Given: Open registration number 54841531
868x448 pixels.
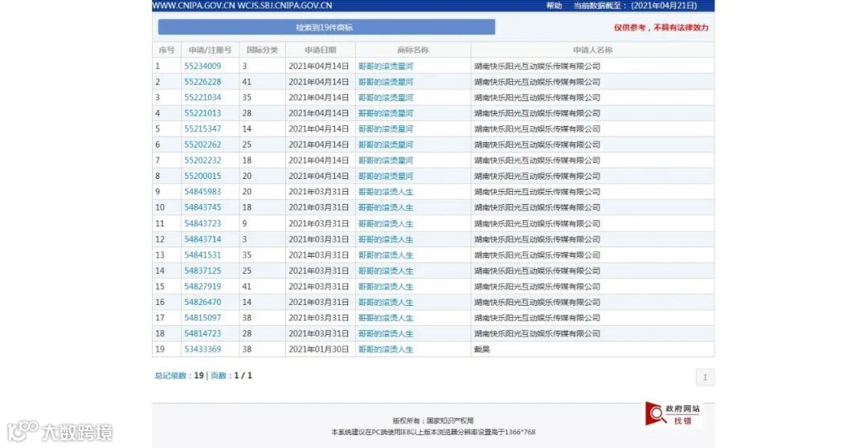Looking at the screenshot, I should click(x=203, y=255).
